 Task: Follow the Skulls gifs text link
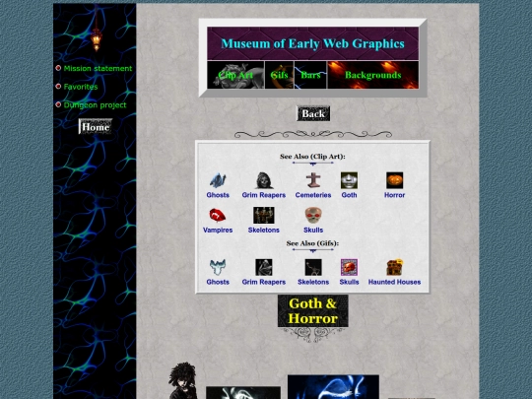pos(349,282)
